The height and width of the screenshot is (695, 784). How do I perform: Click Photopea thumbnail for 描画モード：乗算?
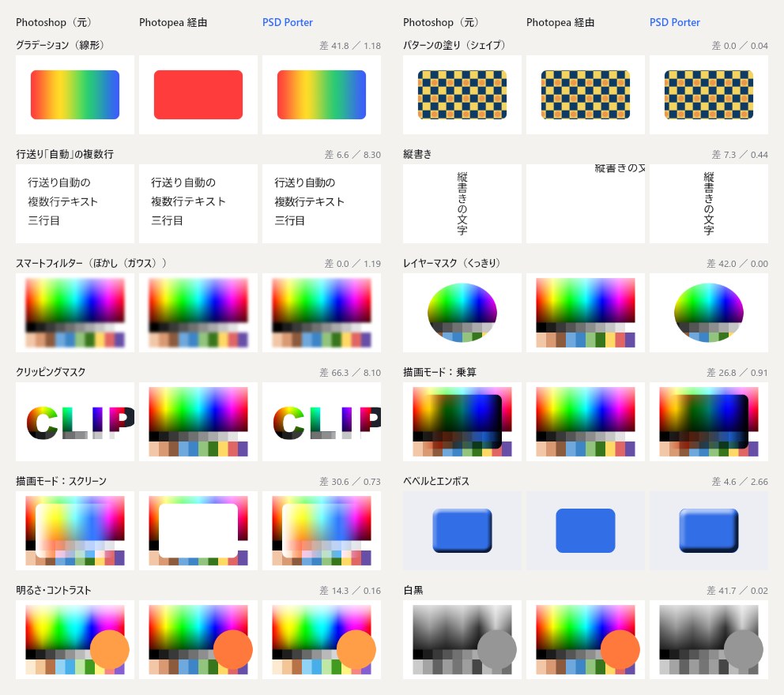[586, 422]
